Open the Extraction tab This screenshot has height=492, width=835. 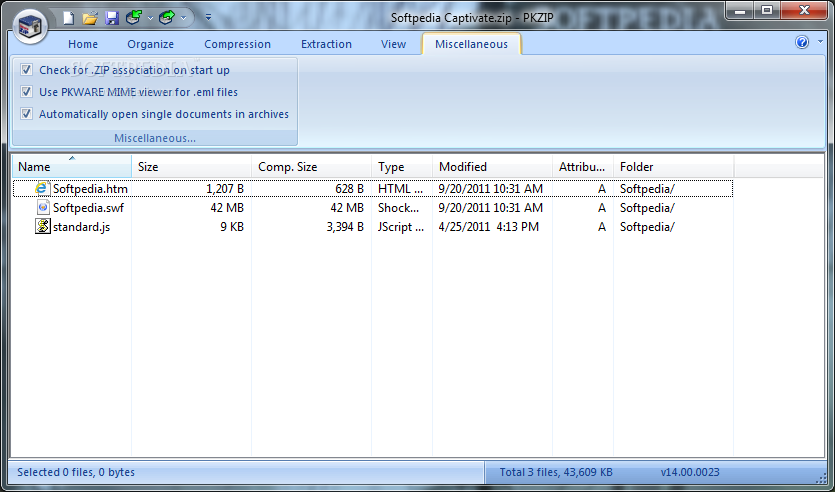(326, 44)
